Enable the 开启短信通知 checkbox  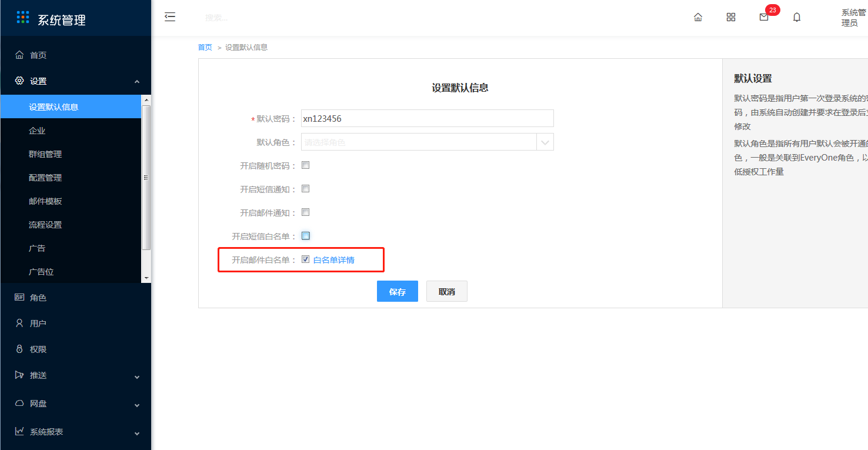[305, 189]
